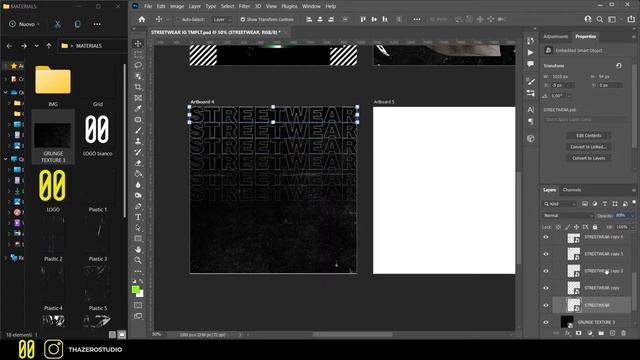Hide the STREETWEAR copy 4 layer

click(x=546, y=237)
